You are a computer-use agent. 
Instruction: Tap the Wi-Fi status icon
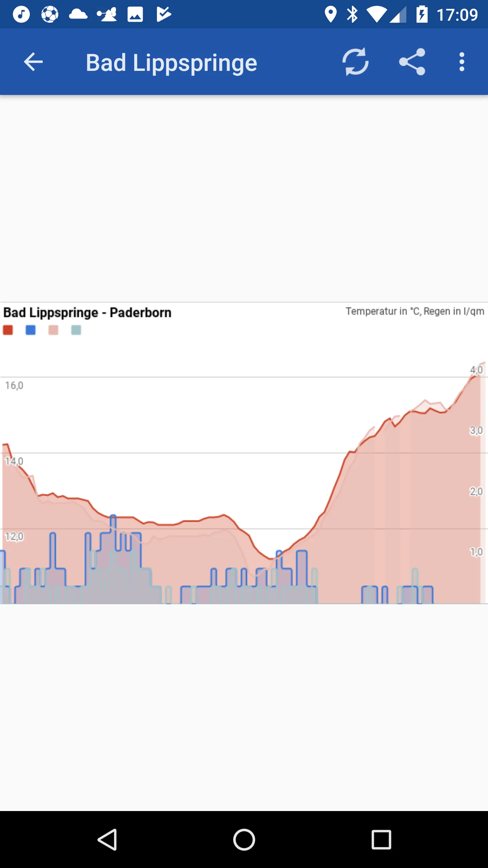377,15
